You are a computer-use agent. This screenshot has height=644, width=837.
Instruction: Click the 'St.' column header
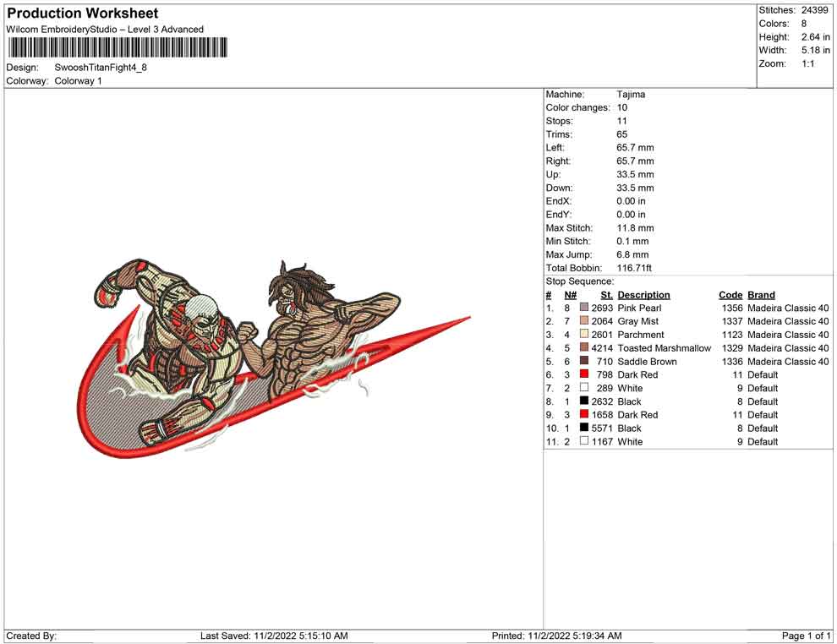pos(606,294)
